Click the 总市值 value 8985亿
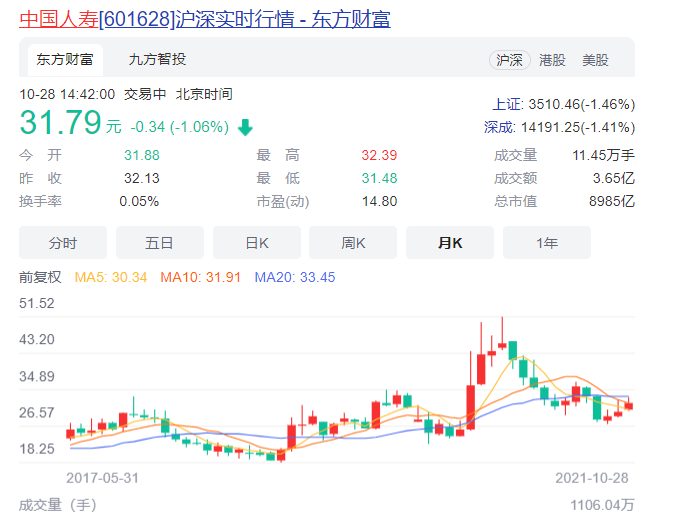This screenshot has height=515, width=673. click(x=612, y=201)
